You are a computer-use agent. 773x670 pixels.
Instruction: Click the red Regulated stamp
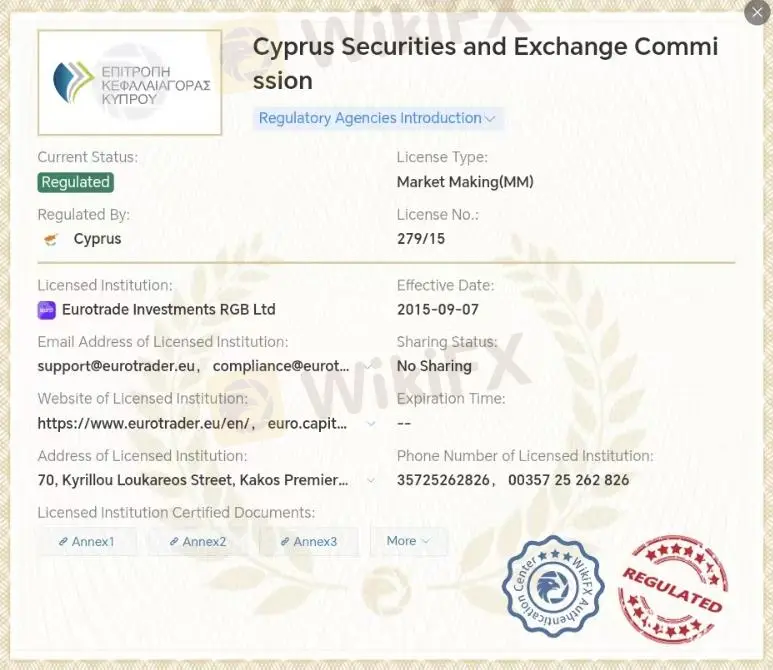pyautogui.click(x=672, y=589)
